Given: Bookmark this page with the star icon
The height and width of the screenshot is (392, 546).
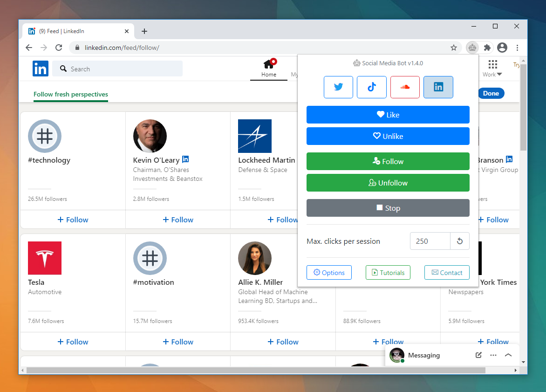Looking at the screenshot, I should pos(453,48).
